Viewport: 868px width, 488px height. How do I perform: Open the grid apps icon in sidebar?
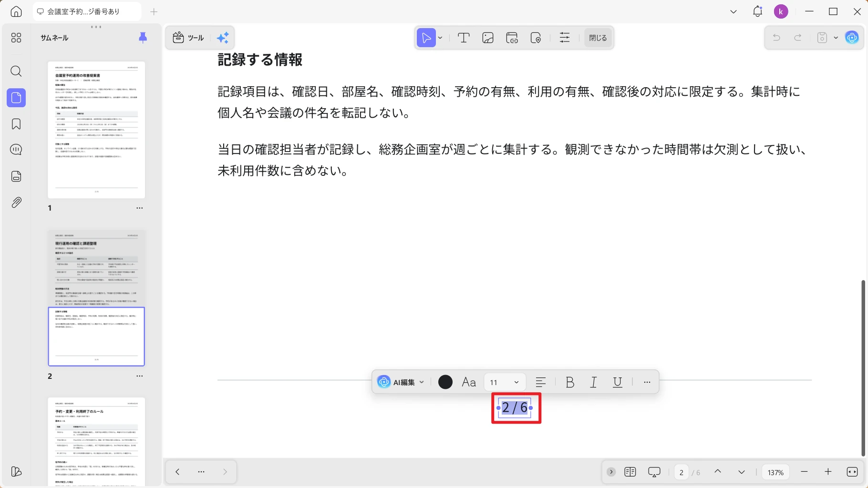click(16, 38)
